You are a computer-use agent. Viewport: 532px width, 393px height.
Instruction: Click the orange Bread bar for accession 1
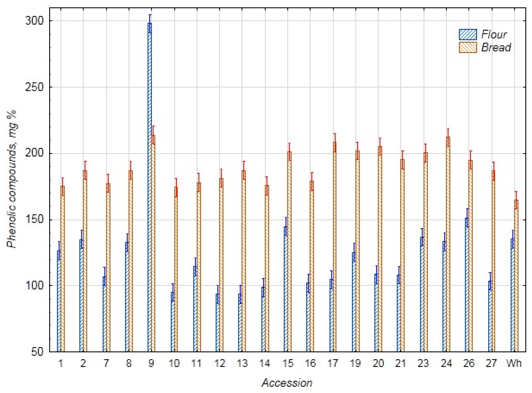pyautogui.click(x=62, y=269)
